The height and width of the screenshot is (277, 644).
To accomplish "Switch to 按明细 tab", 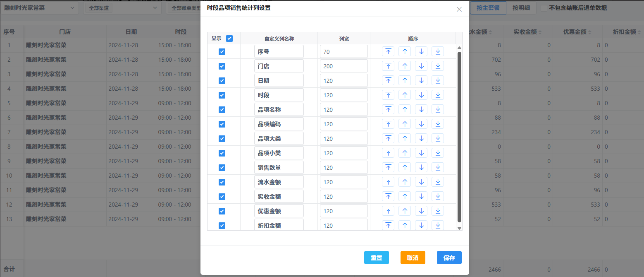I will [521, 8].
